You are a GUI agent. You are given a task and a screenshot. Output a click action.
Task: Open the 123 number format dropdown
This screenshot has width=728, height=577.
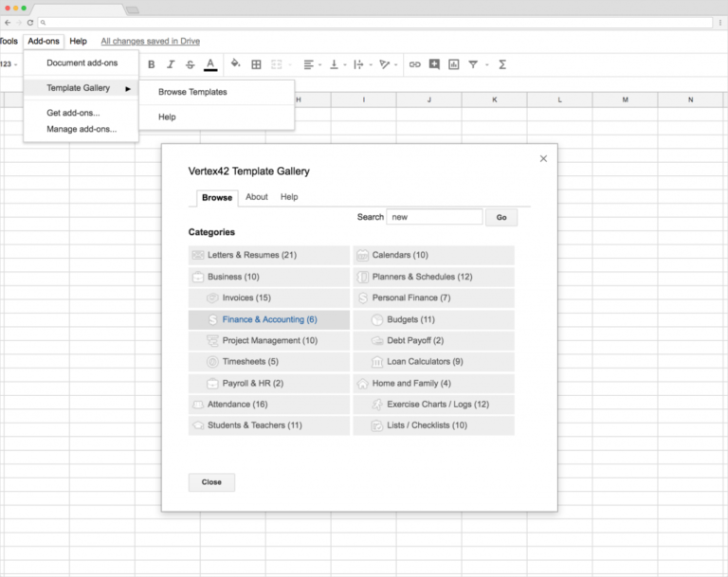(x=9, y=64)
